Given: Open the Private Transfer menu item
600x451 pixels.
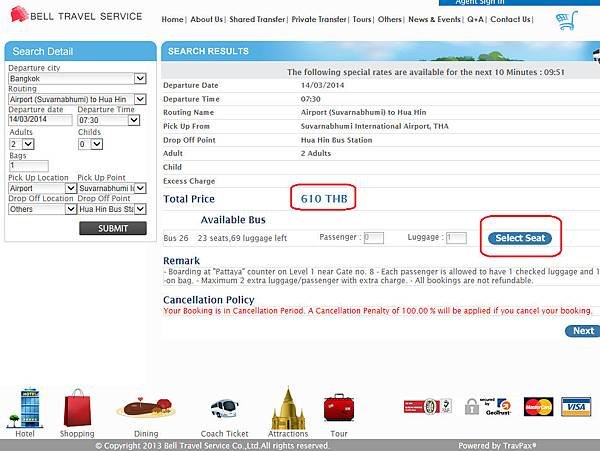Looking at the screenshot, I should tap(319, 20).
